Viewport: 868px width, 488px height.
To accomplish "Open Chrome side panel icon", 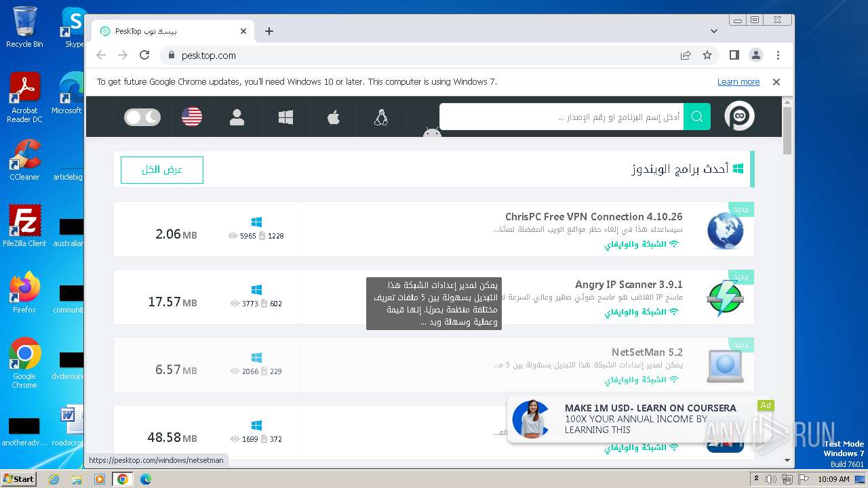I will tap(734, 56).
